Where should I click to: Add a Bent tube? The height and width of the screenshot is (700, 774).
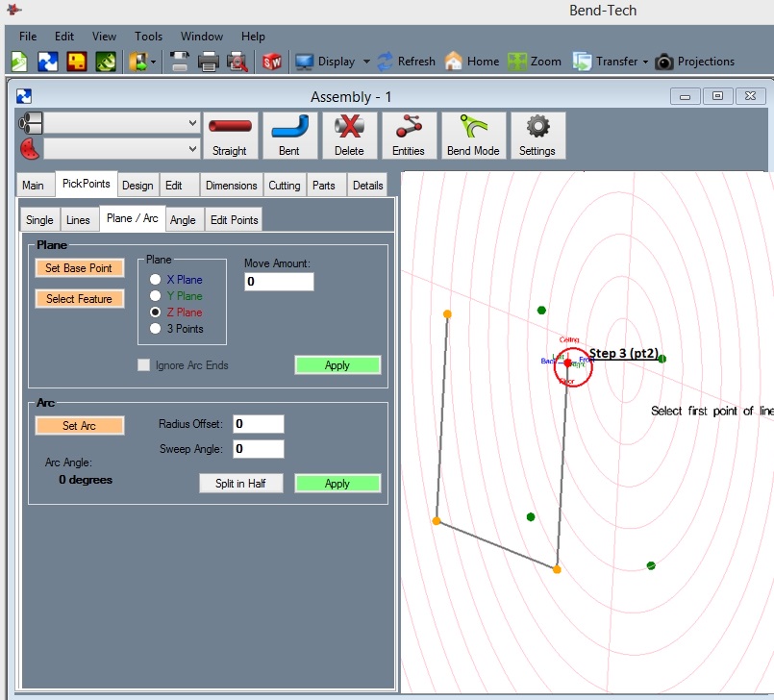[289, 136]
